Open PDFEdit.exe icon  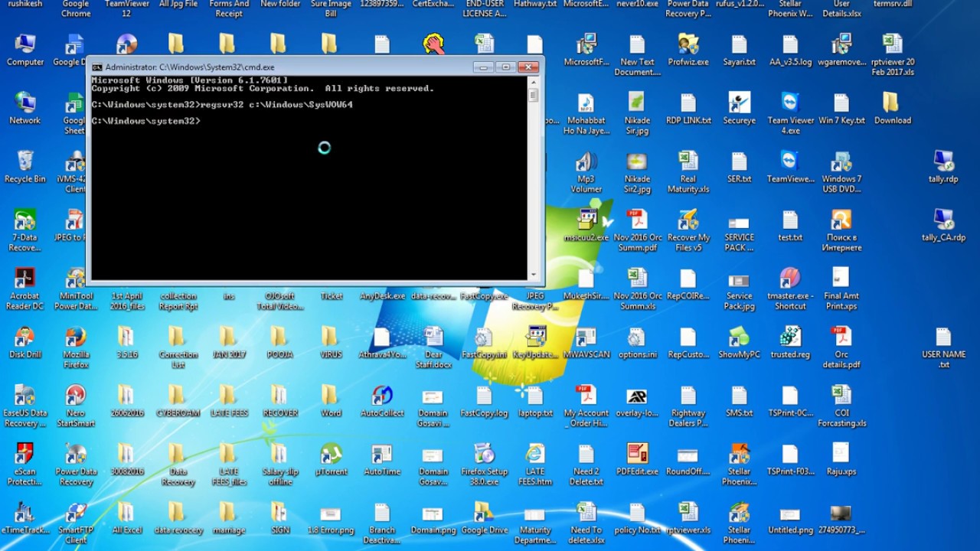coord(637,459)
